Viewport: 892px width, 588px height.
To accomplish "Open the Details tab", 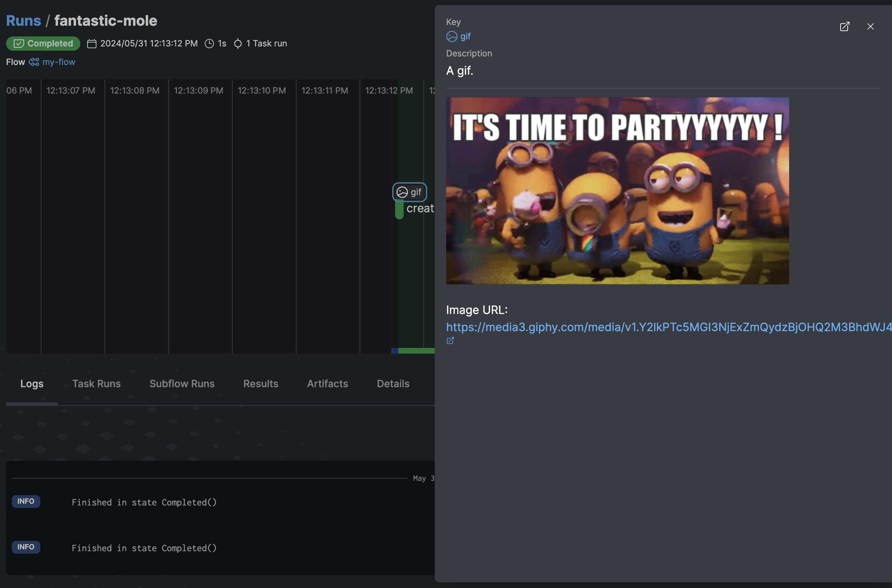I will (393, 384).
